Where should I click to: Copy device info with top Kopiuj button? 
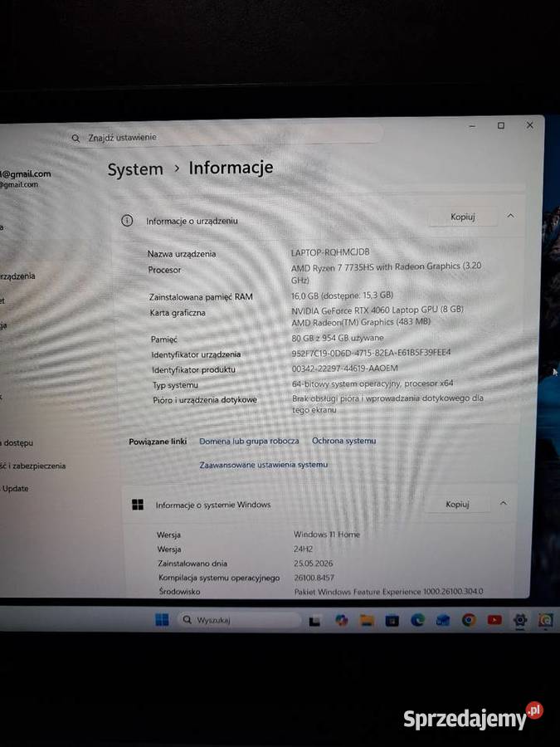(x=463, y=217)
